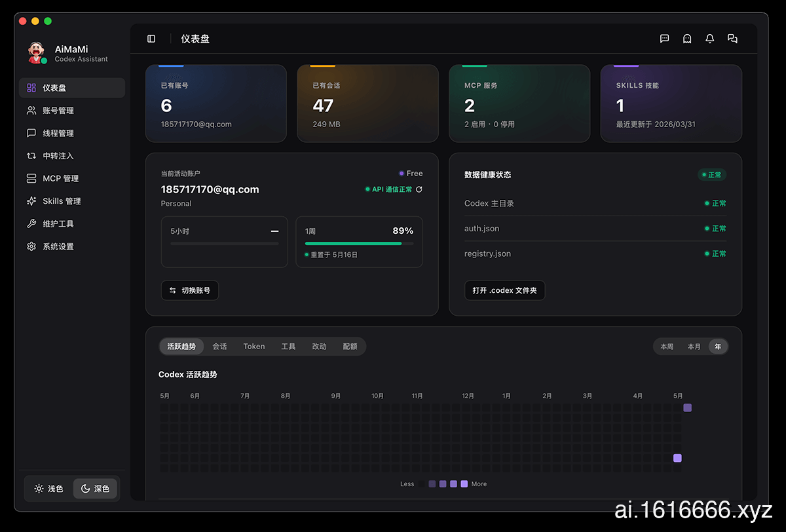Select the 活跃趋势 tab
The width and height of the screenshot is (786, 532).
(x=181, y=347)
